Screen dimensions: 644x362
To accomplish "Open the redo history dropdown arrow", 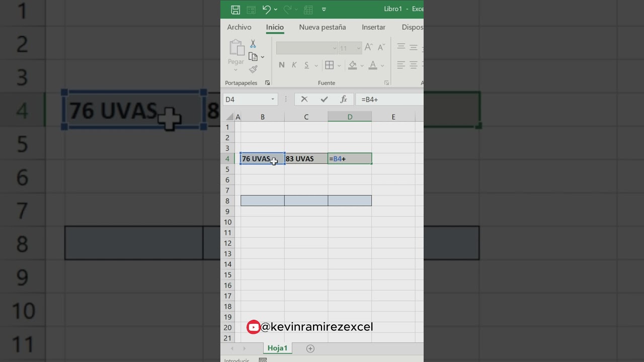I will point(296,10).
